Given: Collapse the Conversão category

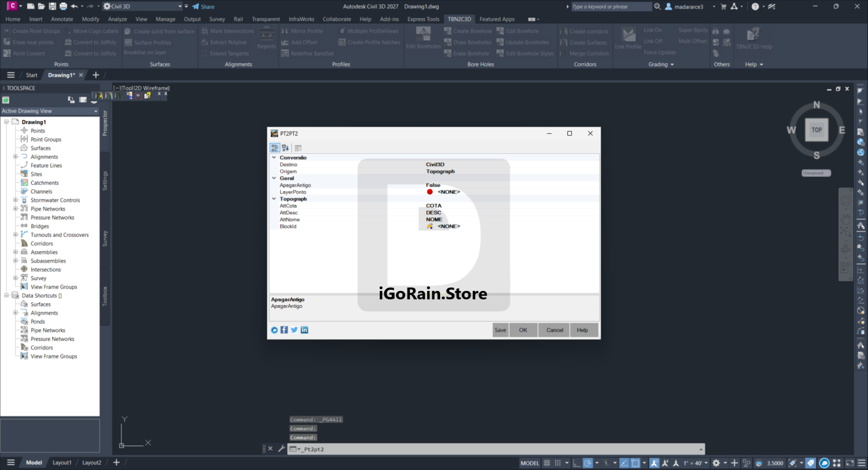Looking at the screenshot, I should tap(274, 158).
